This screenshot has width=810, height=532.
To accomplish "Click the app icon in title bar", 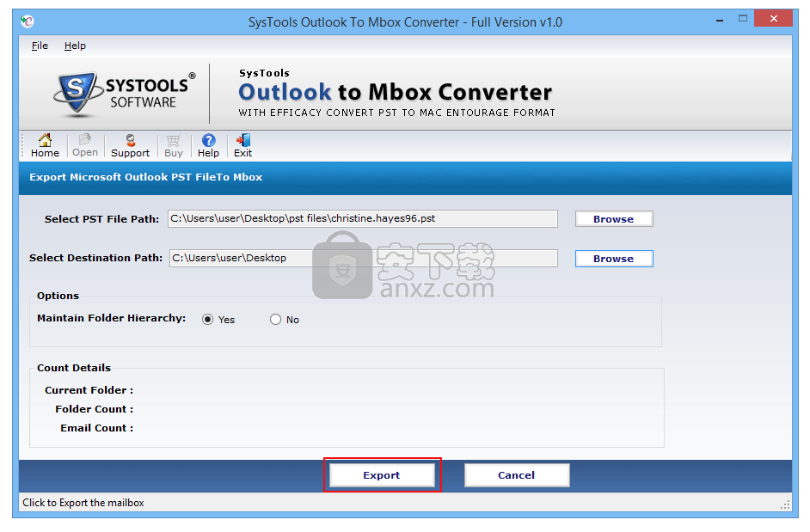I will [x=27, y=21].
